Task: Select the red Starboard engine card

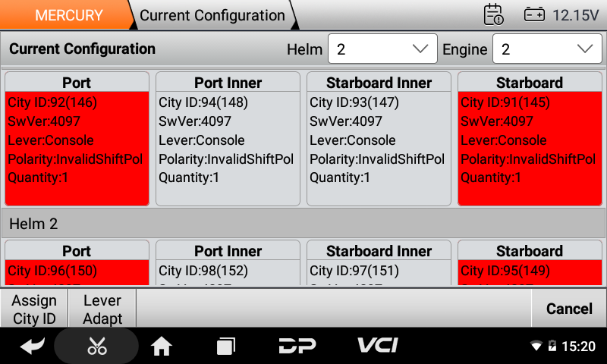Action: pyautogui.click(x=529, y=139)
